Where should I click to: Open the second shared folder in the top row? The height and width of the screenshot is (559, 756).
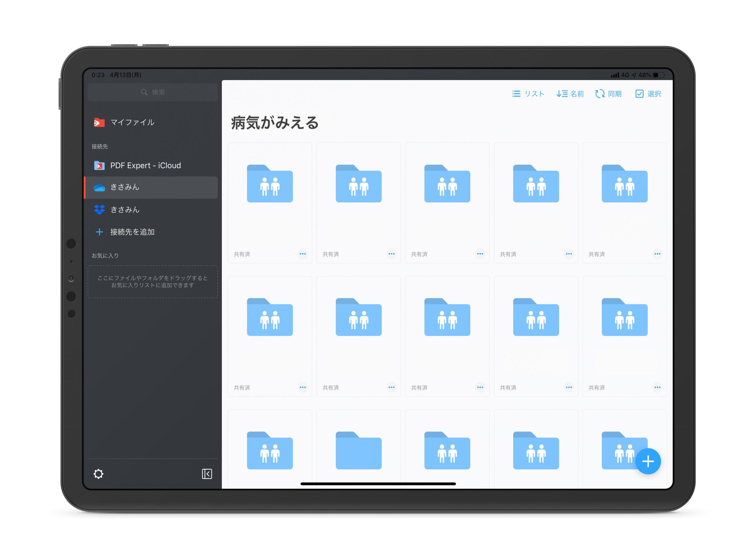coord(359,183)
